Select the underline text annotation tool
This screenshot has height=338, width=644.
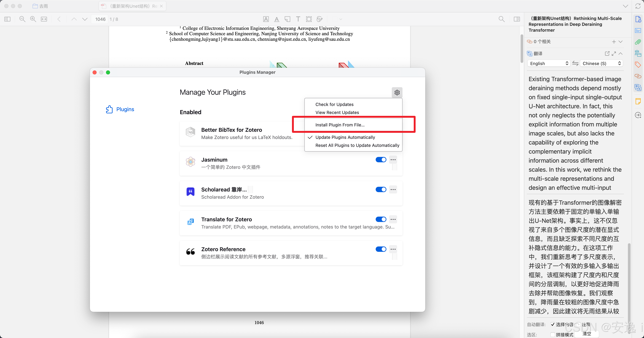coord(277,19)
